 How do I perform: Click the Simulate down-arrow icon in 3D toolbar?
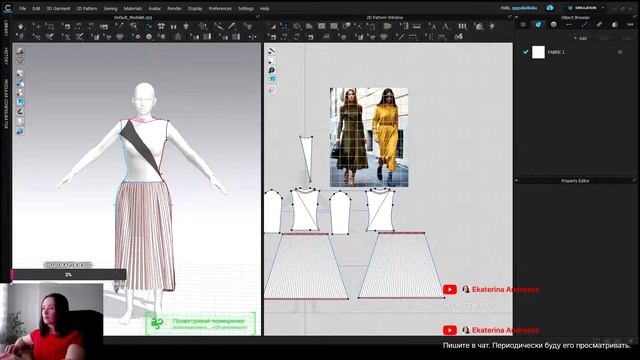pyautogui.click(x=20, y=27)
